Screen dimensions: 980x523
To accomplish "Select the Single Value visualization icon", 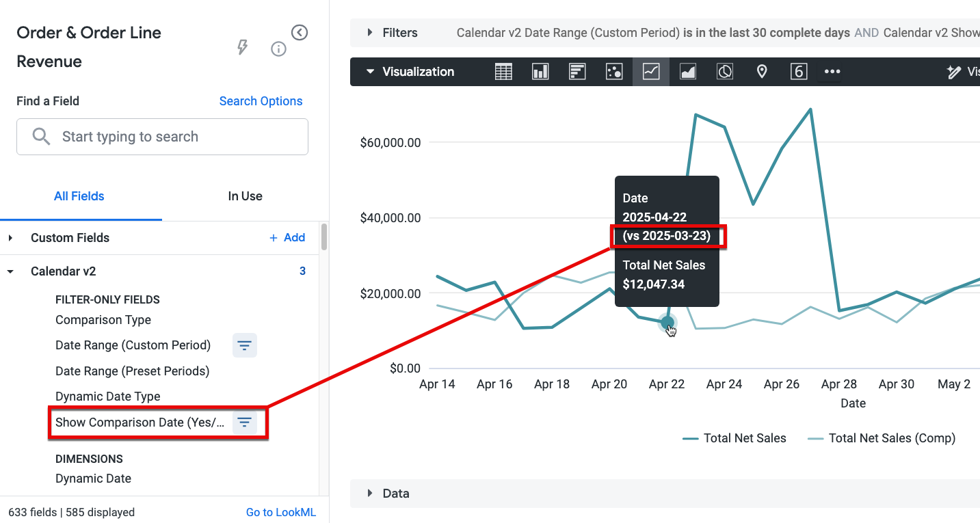I will (x=799, y=72).
